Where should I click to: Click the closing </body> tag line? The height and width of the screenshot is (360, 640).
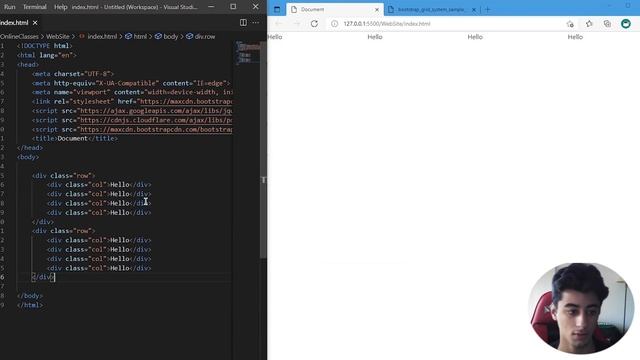pos(30,296)
